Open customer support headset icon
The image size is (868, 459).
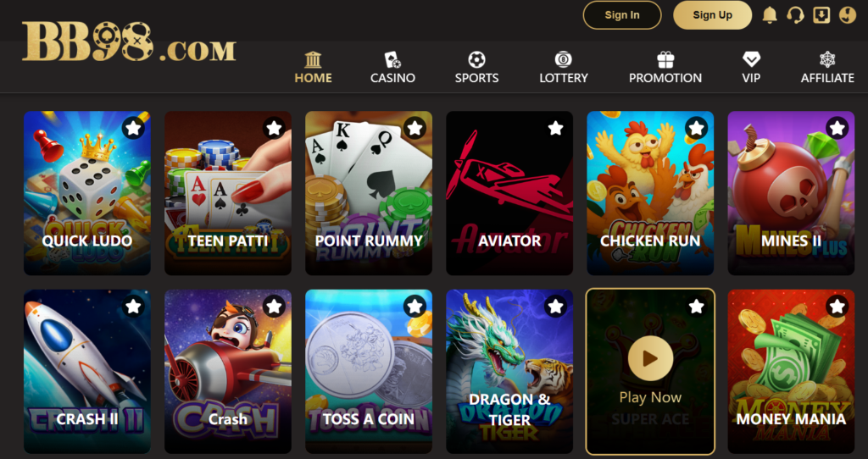tap(795, 15)
